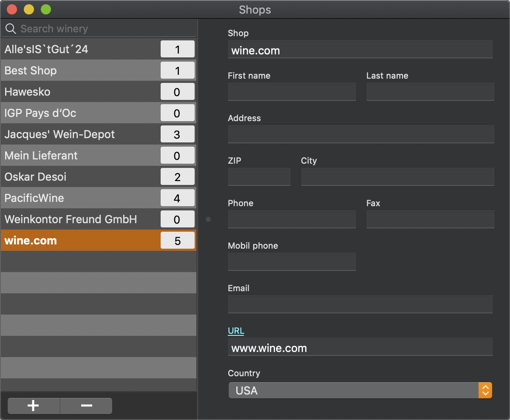Select Weinkontor Freund GmbH shop
The height and width of the screenshot is (420, 510).
point(99,219)
